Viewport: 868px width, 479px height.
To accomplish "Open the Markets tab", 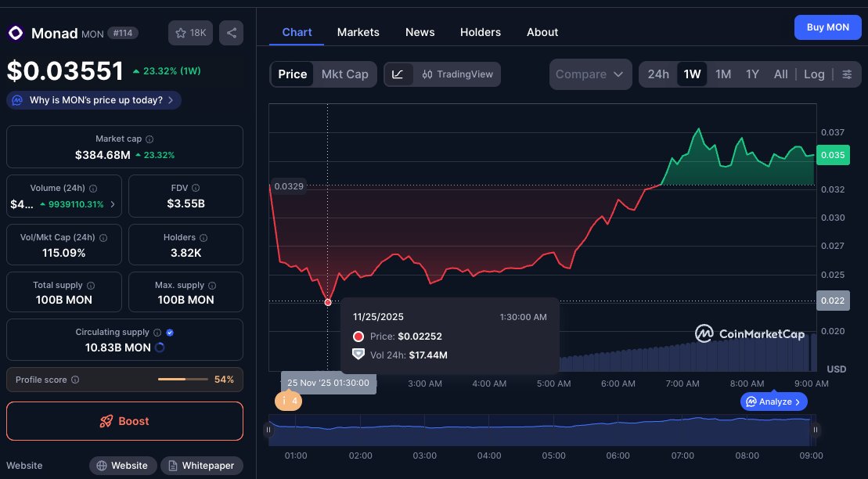I will tap(358, 32).
